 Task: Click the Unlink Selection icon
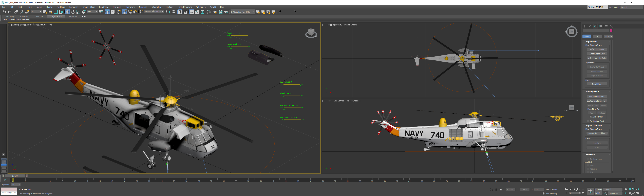(x=22, y=12)
